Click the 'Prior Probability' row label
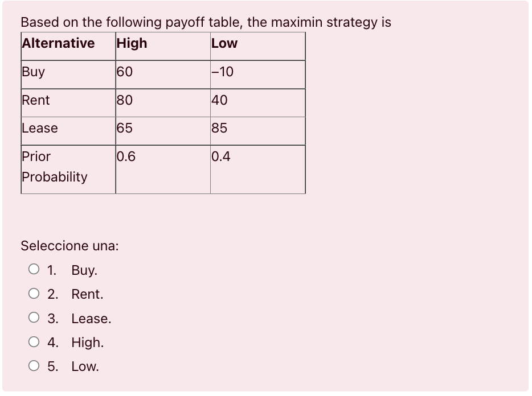 point(54,167)
